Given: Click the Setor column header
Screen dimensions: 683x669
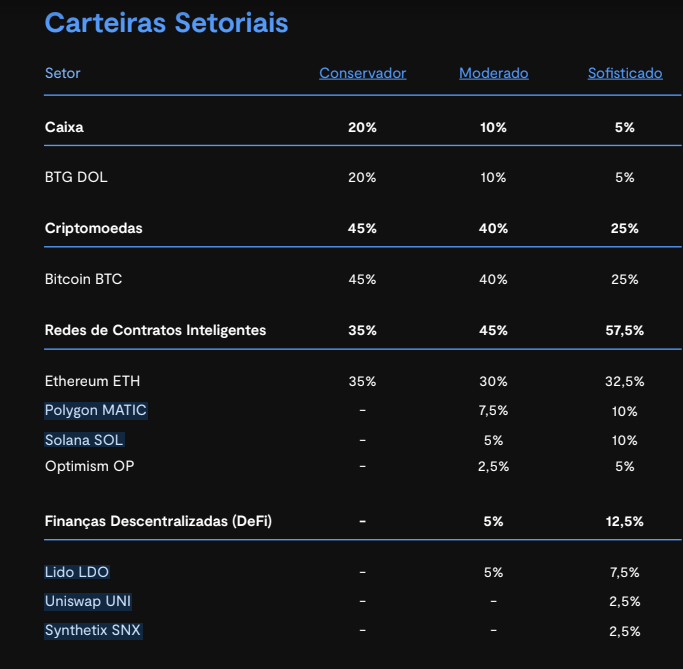Looking at the screenshot, I should point(62,73).
